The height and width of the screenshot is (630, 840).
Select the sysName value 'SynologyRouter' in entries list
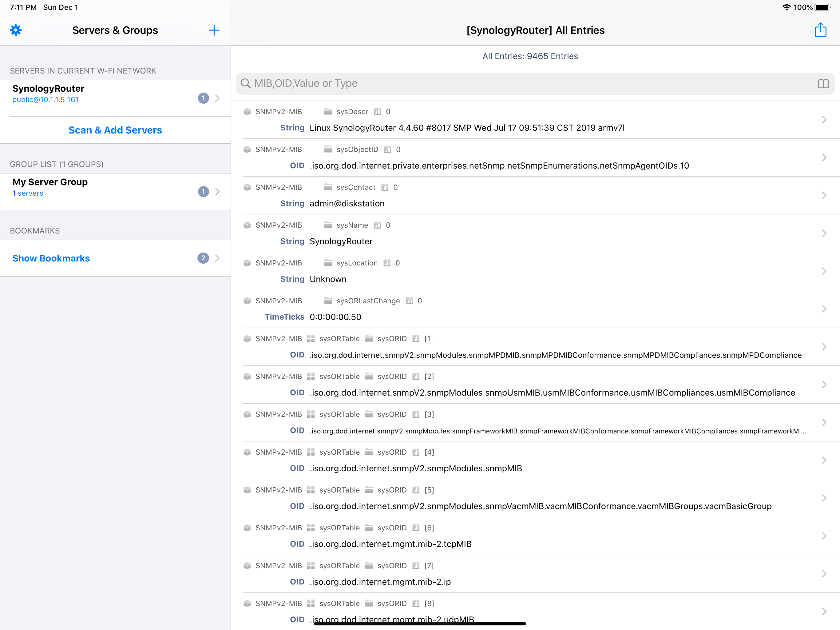pos(341,241)
